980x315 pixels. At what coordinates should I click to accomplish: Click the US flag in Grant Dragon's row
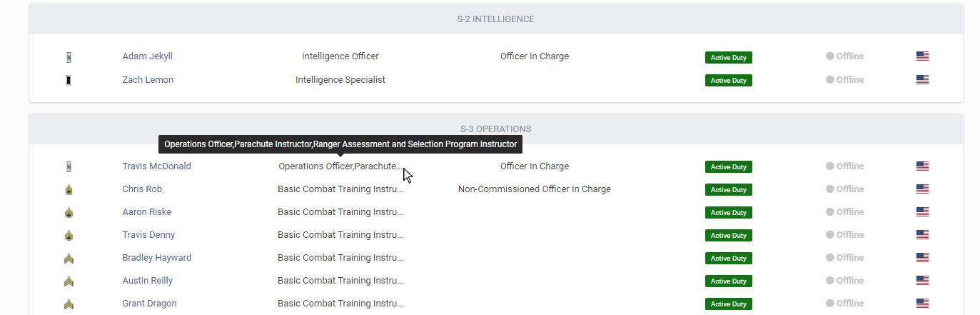pyautogui.click(x=922, y=304)
